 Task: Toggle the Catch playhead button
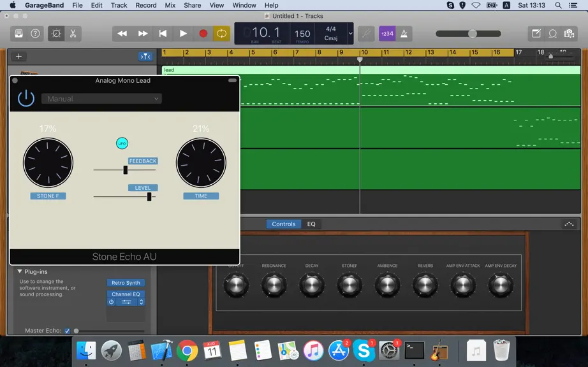[145, 57]
